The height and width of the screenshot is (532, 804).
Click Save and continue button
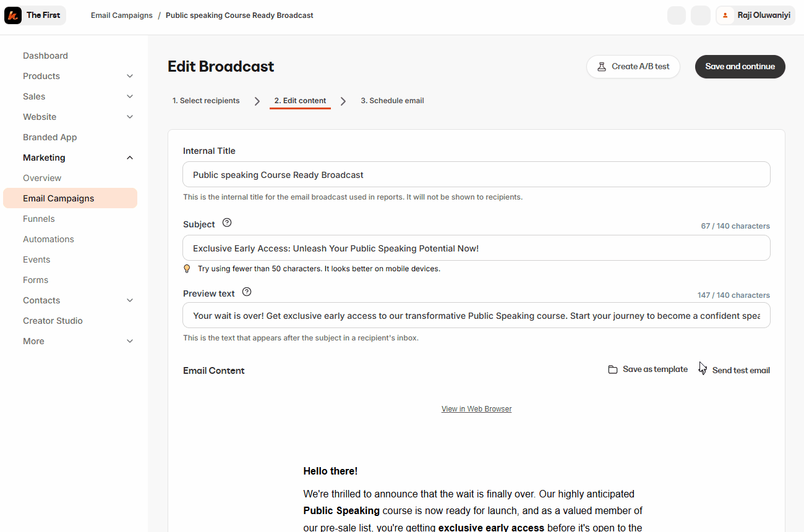click(x=740, y=67)
